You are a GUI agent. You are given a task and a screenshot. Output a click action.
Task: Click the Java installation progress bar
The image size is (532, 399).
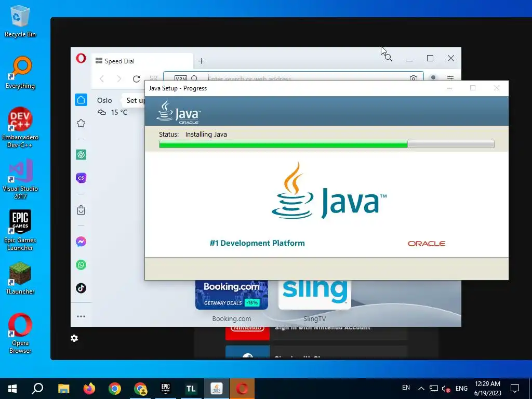click(326, 144)
